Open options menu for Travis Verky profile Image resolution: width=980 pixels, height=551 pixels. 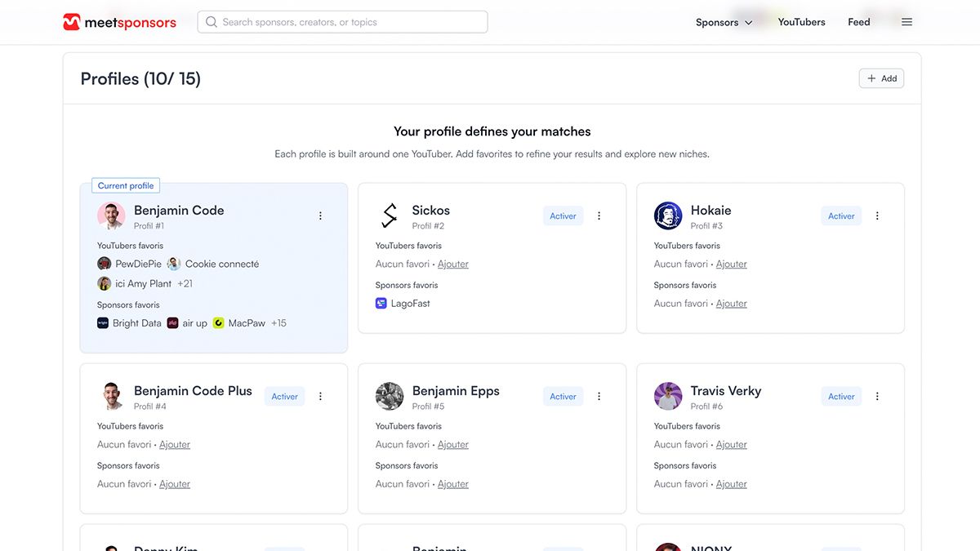877,396
